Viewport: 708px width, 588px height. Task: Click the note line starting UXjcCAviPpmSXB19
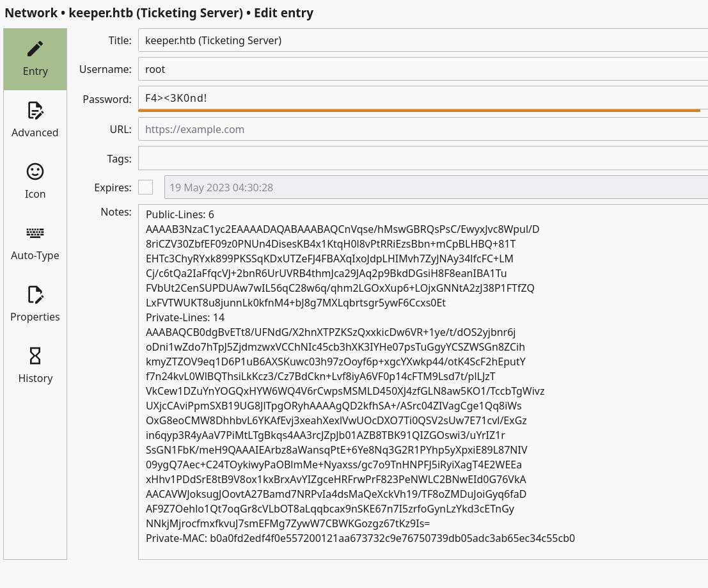coord(334,406)
